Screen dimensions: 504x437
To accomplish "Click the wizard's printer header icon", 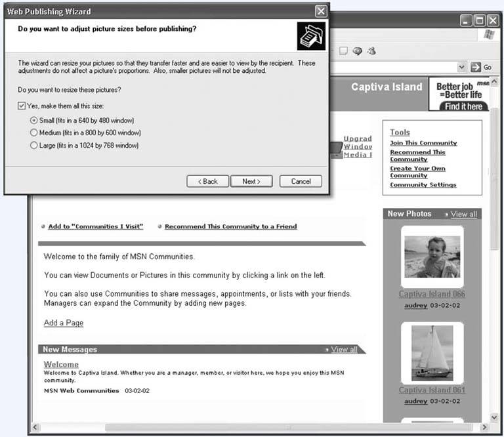I will tap(311, 36).
